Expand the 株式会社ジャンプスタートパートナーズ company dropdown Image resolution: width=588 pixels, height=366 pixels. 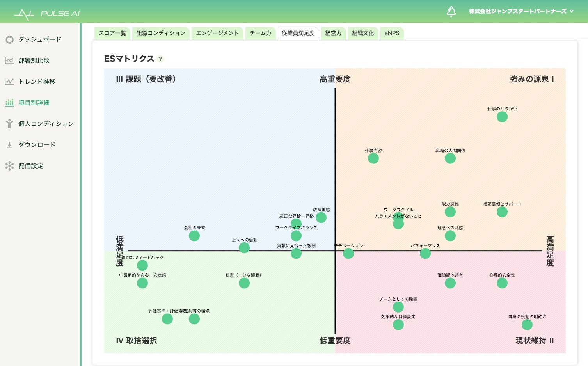(x=521, y=11)
